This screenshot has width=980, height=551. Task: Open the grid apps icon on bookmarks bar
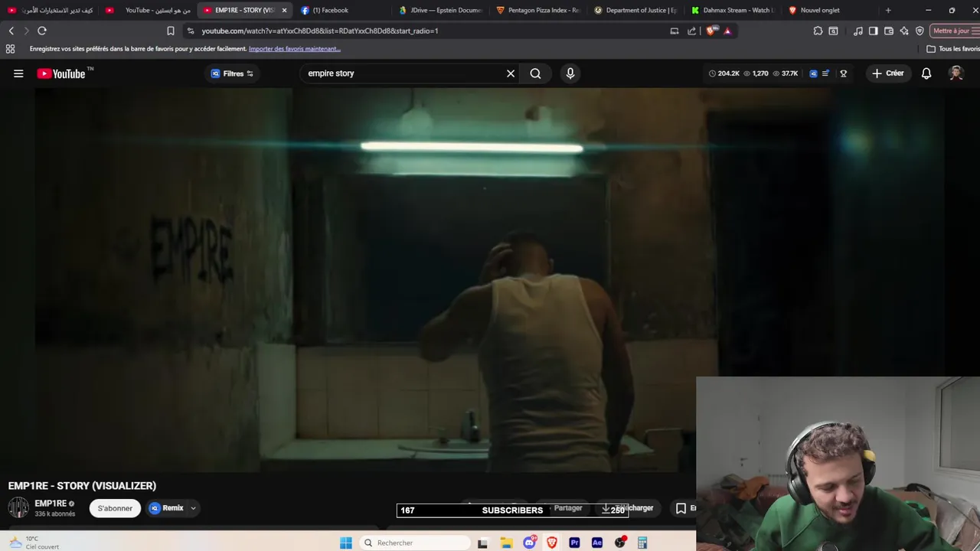(10, 49)
